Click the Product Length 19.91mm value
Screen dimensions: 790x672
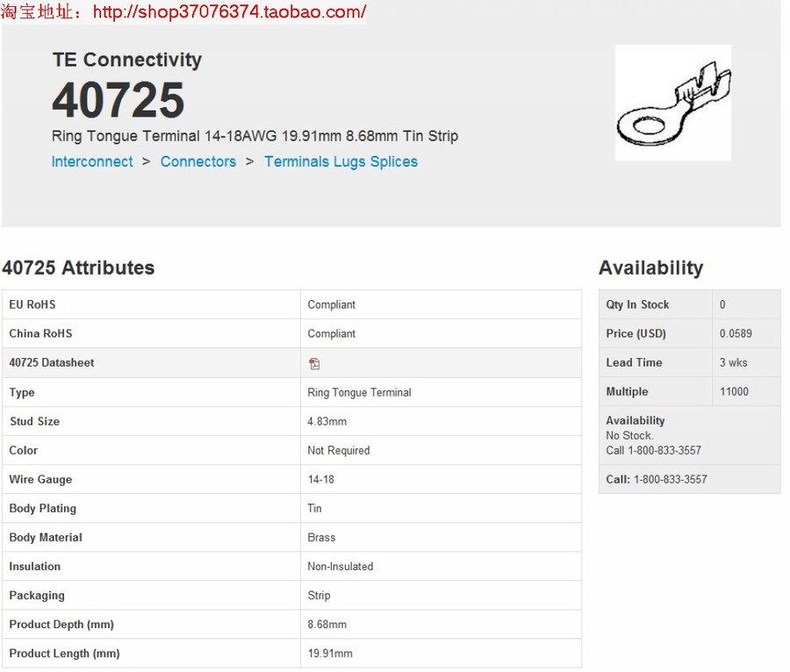click(330, 653)
